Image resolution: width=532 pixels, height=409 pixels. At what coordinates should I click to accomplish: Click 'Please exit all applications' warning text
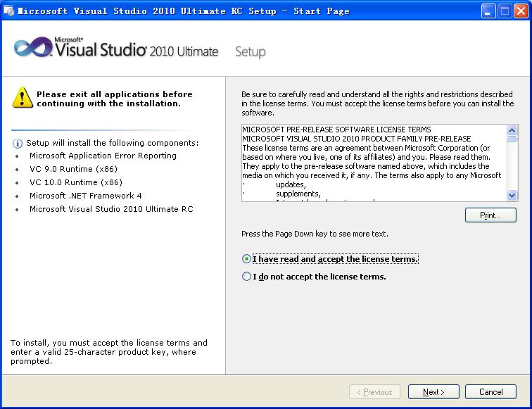115,99
